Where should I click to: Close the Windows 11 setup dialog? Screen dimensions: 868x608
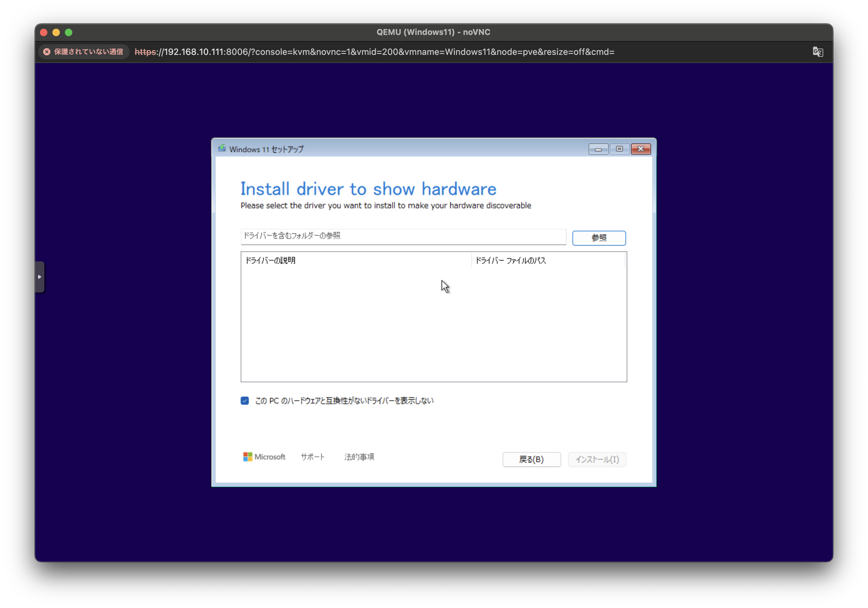(x=641, y=149)
